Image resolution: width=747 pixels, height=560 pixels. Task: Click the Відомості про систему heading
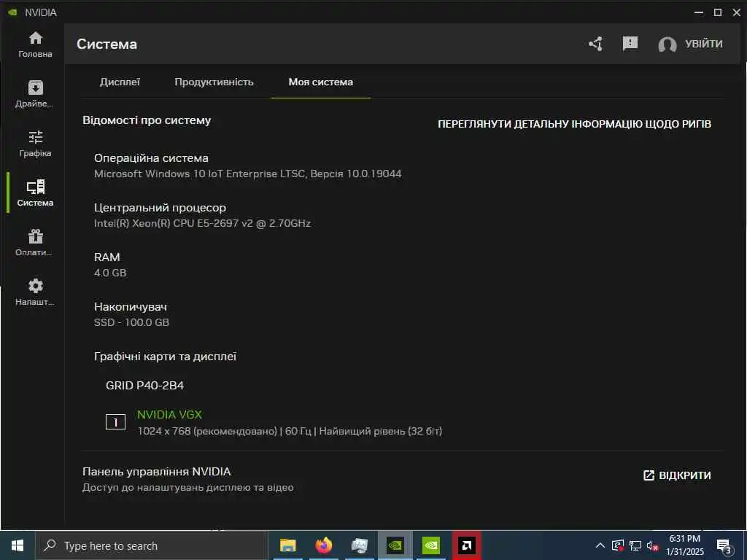[x=147, y=120]
